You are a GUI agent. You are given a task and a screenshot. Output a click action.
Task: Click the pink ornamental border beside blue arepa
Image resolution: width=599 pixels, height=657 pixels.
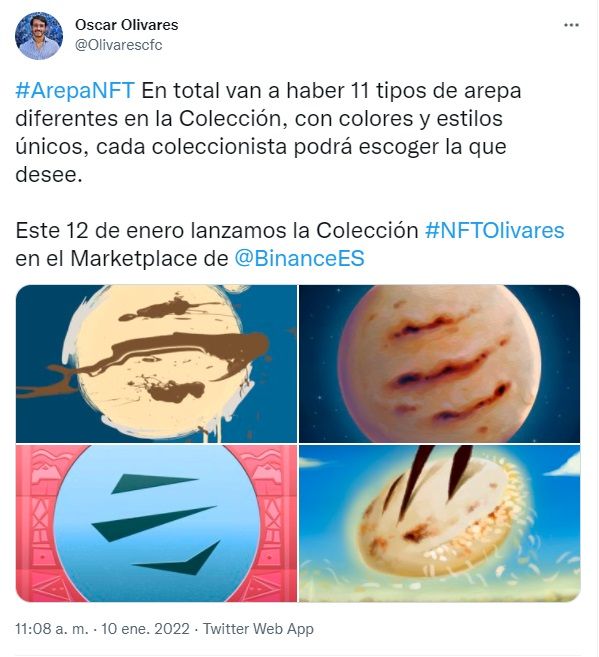point(35,524)
